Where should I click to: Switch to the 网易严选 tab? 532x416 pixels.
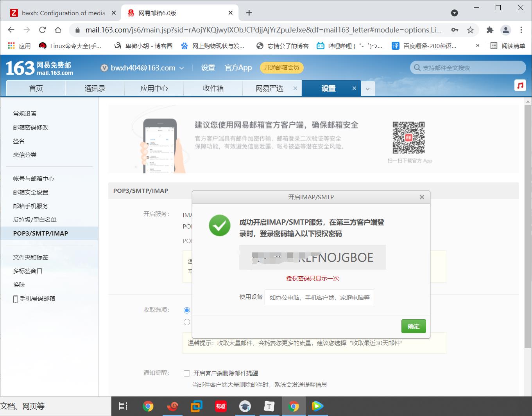(269, 88)
